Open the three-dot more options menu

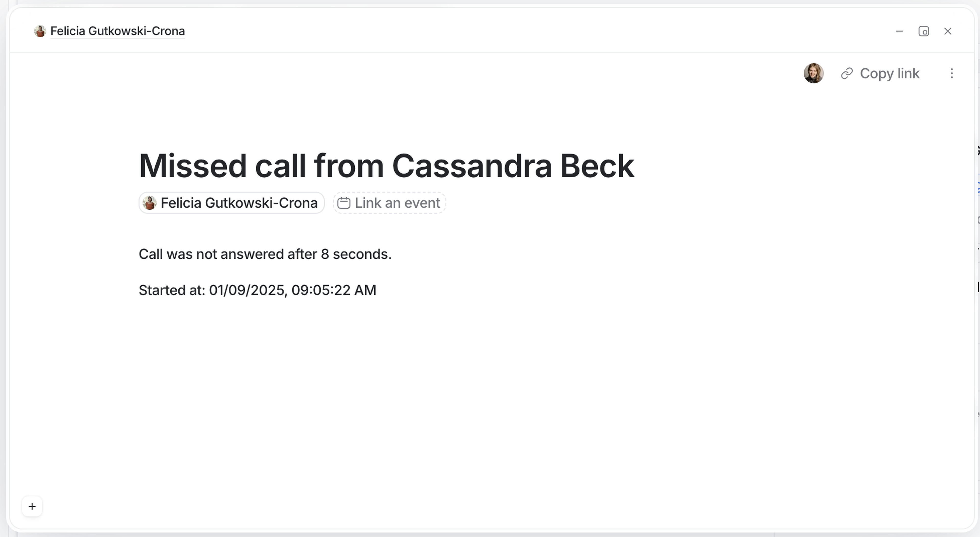[951, 73]
